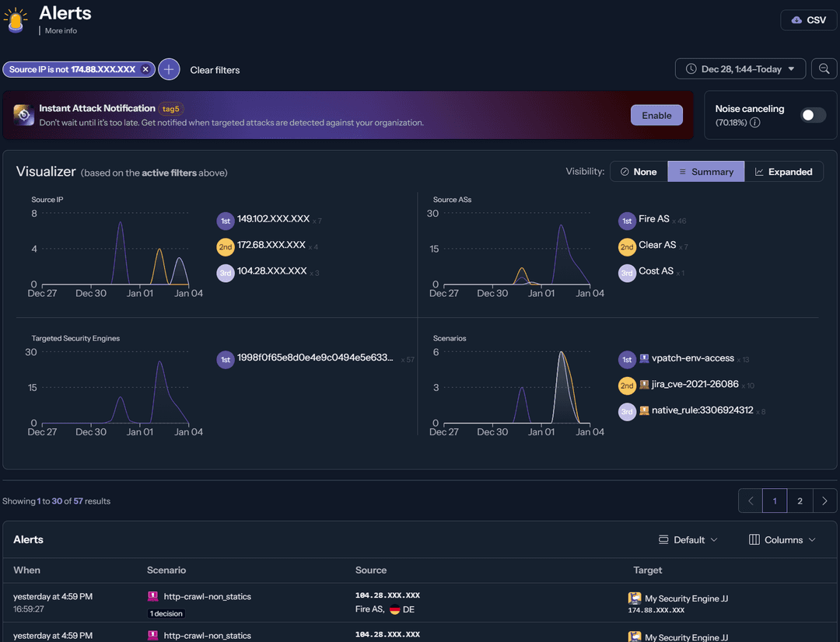This screenshot has width=840, height=642.
Task: Click the Clear filters link
Action: click(215, 69)
